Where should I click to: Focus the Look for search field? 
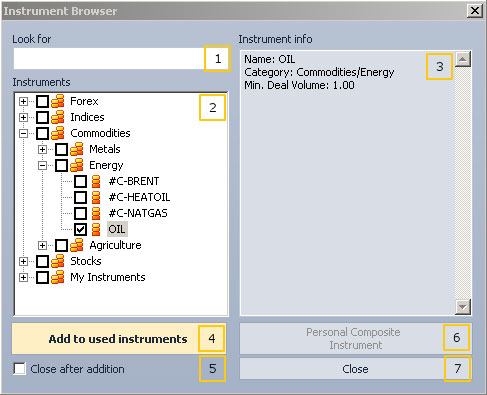(x=109, y=59)
